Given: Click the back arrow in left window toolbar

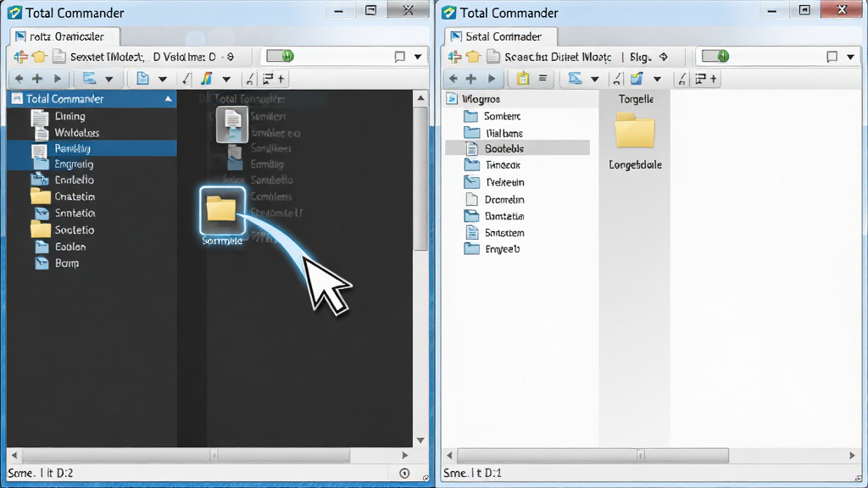Looking at the screenshot, I should 19,79.
